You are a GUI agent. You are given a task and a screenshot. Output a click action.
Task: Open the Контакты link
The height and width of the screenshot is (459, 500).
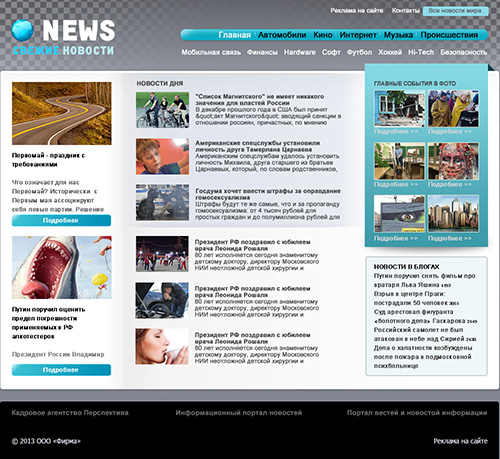[x=406, y=11]
